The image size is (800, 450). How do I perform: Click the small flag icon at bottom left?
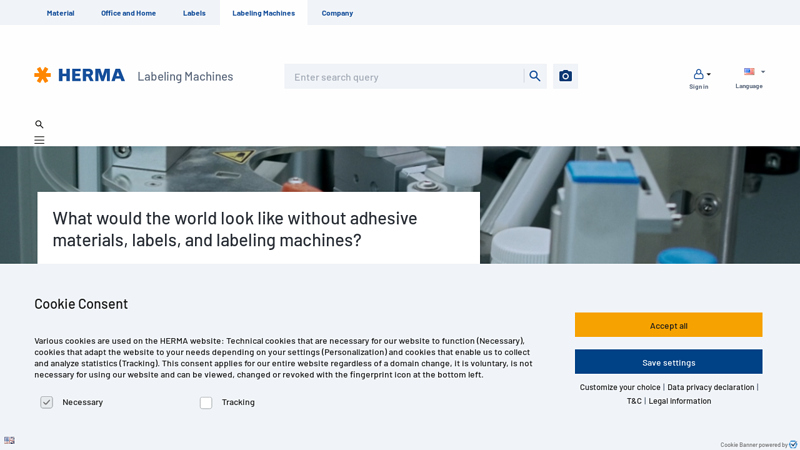(9, 440)
